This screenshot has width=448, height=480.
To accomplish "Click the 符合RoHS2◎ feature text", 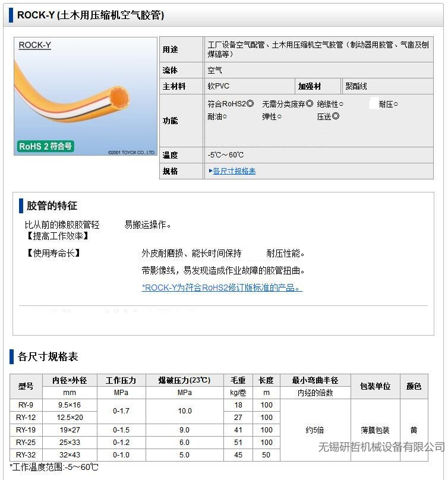I will coord(231,104).
